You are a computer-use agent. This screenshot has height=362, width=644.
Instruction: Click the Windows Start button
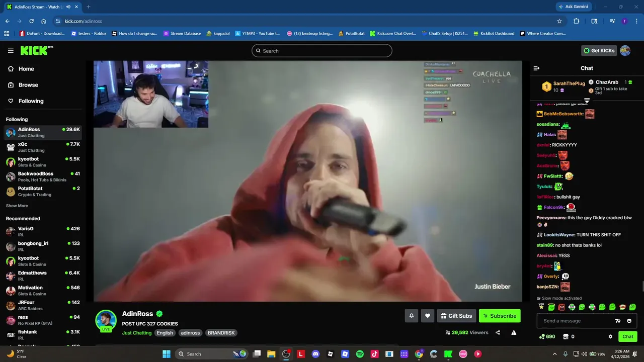167,354
